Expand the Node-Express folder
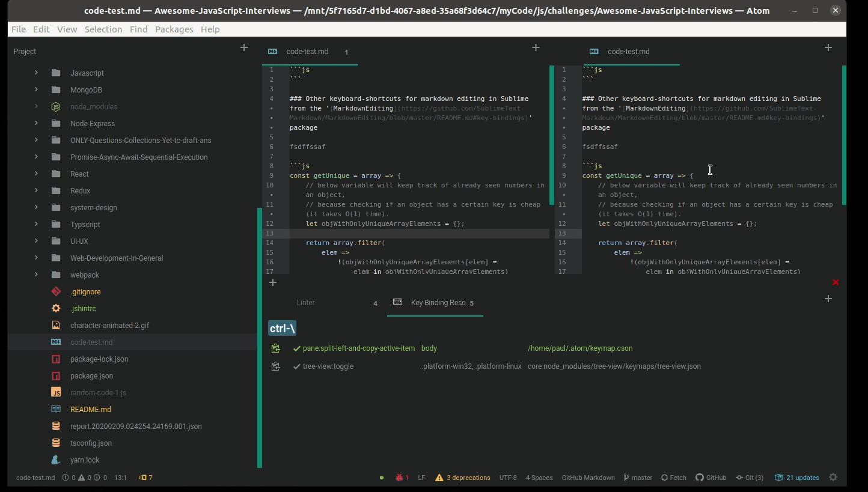This screenshot has height=492, width=868. [36, 123]
